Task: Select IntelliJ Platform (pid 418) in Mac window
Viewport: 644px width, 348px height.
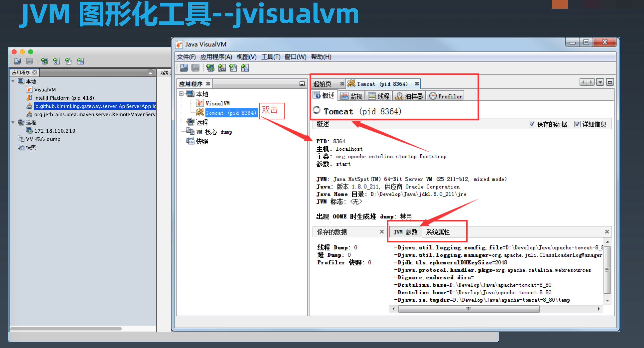Action: point(64,98)
